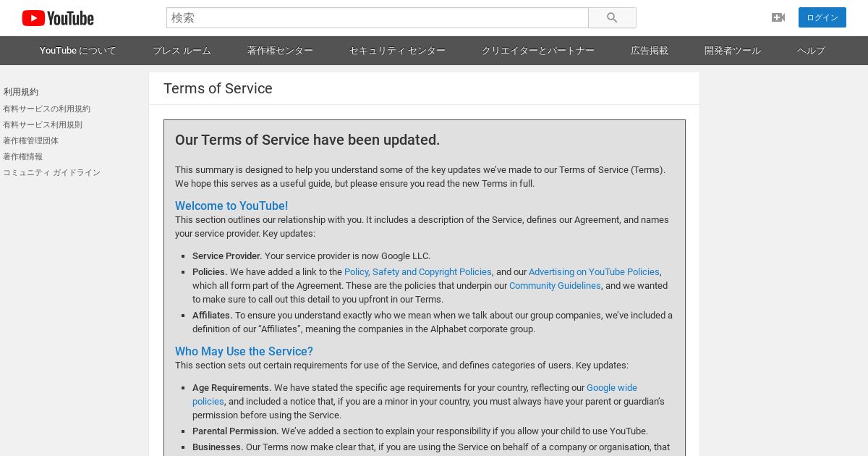Screen dimensions: 868x456
Task: Open the Community Guidelines link
Action: [x=555, y=286]
